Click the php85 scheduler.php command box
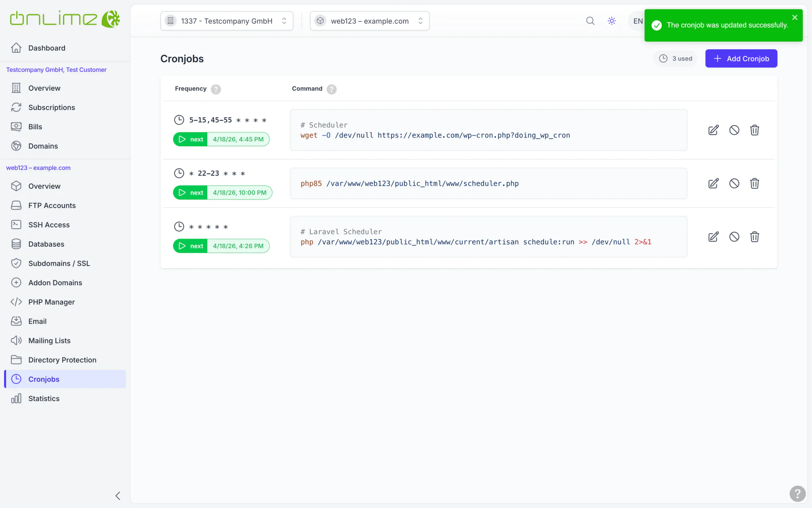Viewport: 812px width, 508px height. 488,183
